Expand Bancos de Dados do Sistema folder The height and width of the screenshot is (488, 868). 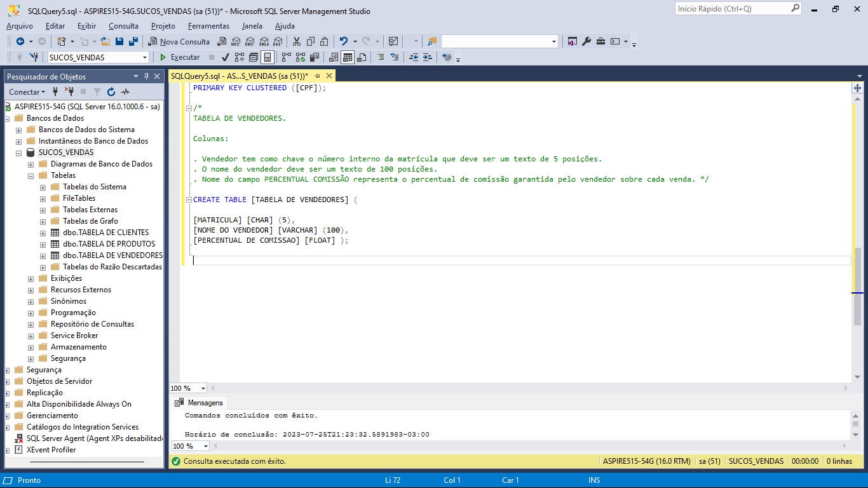click(x=18, y=130)
